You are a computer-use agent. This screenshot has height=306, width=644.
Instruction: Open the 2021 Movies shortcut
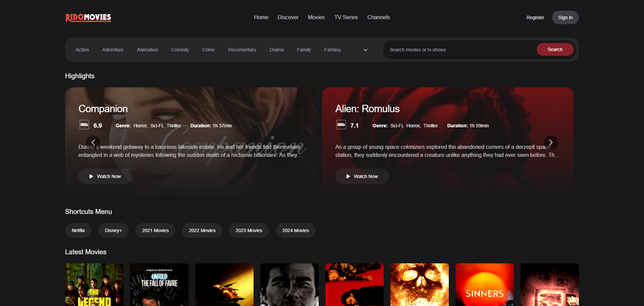pyautogui.click(x=155, y=230)
